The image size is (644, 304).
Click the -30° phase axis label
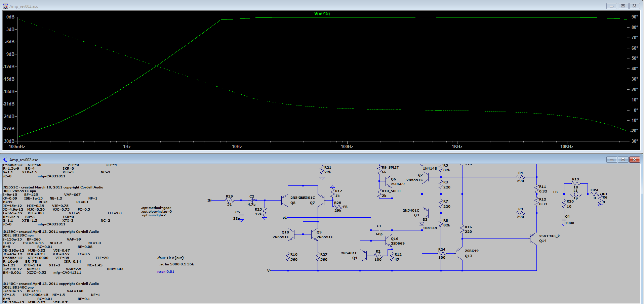(x=634, y=141)
